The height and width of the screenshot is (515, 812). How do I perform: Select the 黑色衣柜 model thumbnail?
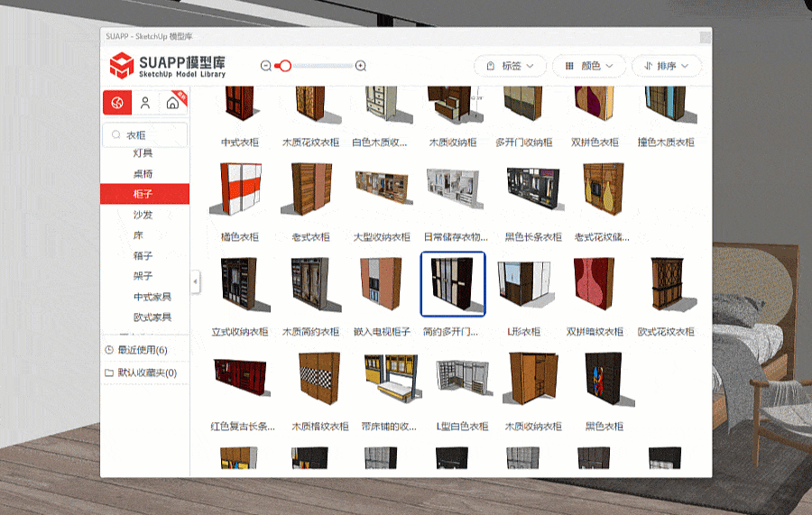click(608, 378)
